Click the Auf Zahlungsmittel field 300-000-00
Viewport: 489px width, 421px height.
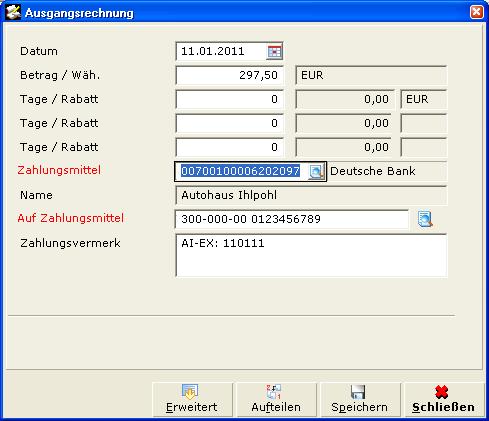292,219
